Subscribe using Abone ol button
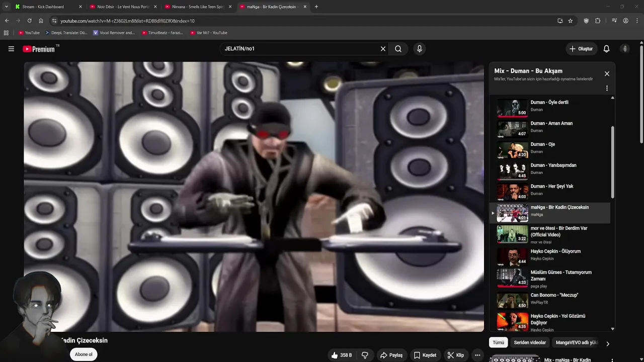Viewport: 644px width, 362px height. click(84, 354)
